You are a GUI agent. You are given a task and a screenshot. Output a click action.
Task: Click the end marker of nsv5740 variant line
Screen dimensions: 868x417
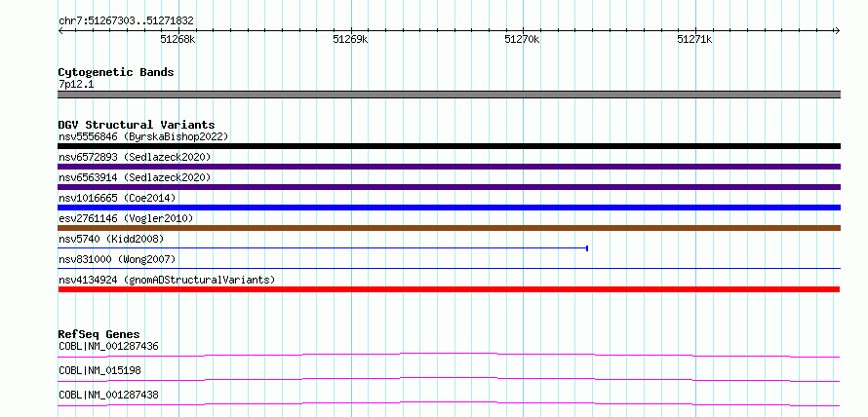point(587,248)
